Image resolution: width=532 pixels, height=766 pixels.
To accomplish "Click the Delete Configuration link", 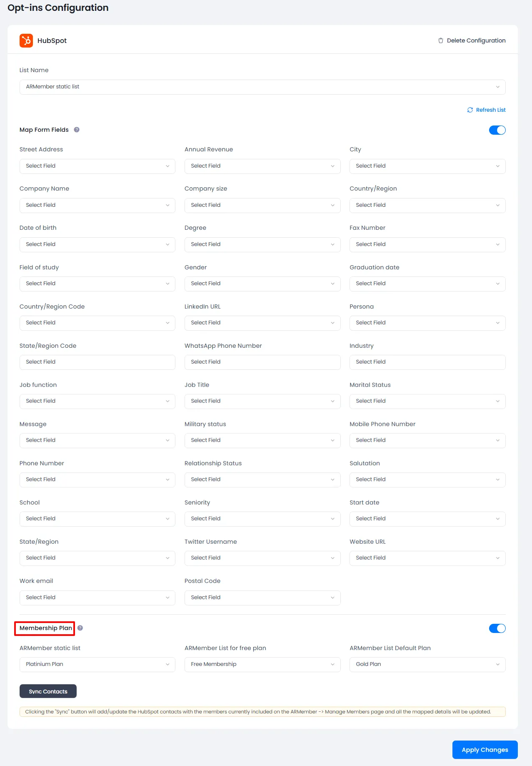I will click(x=476, y=40).
